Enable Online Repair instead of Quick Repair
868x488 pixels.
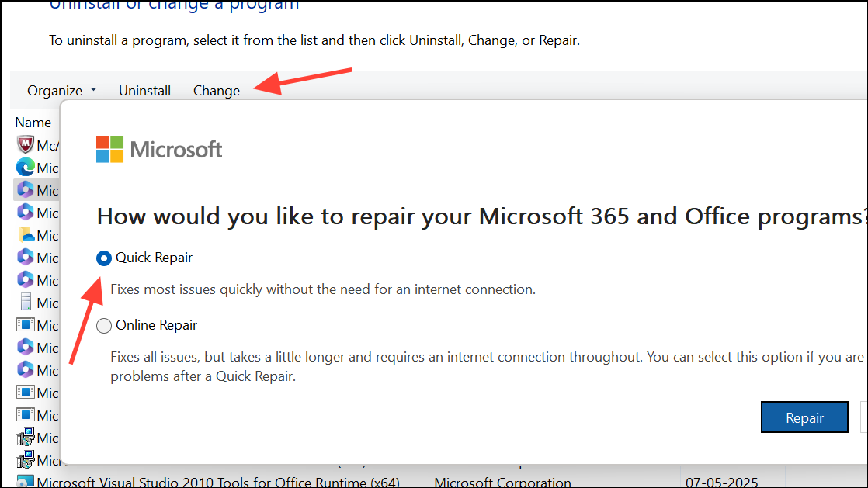pos(103,325)
